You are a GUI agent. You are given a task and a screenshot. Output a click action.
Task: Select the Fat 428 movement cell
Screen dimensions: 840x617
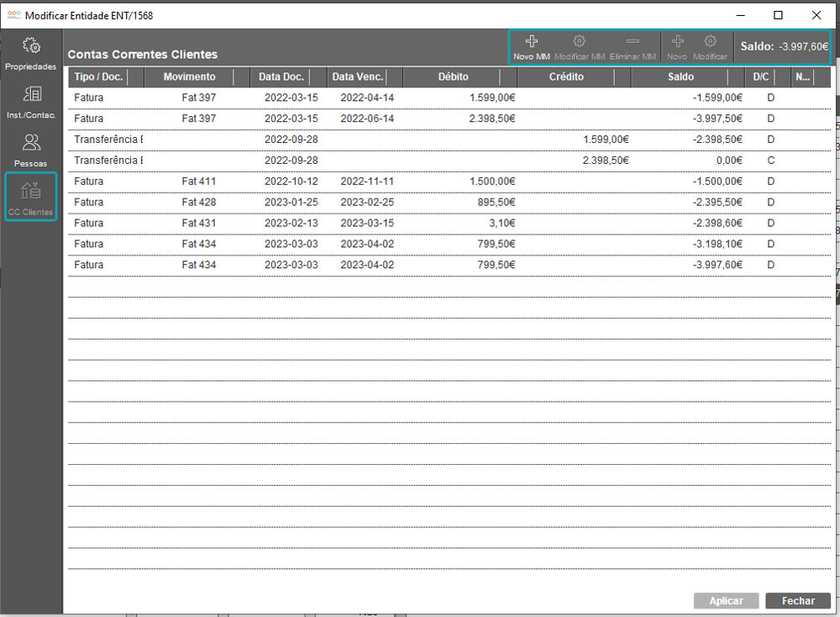tap(199, 202)
